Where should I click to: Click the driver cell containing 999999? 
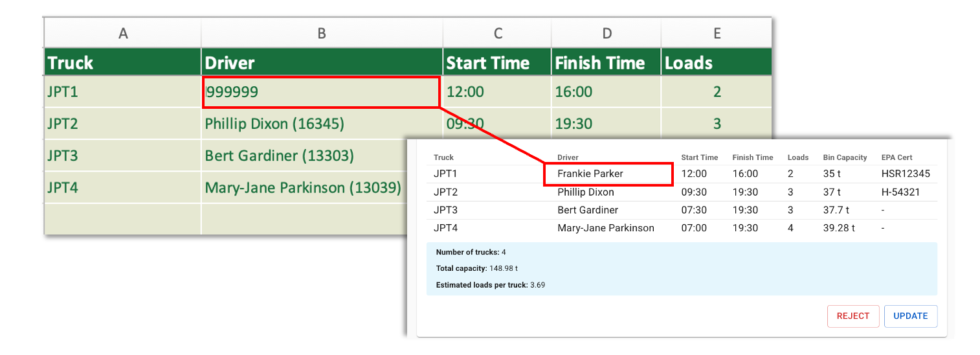coord(321,92)
